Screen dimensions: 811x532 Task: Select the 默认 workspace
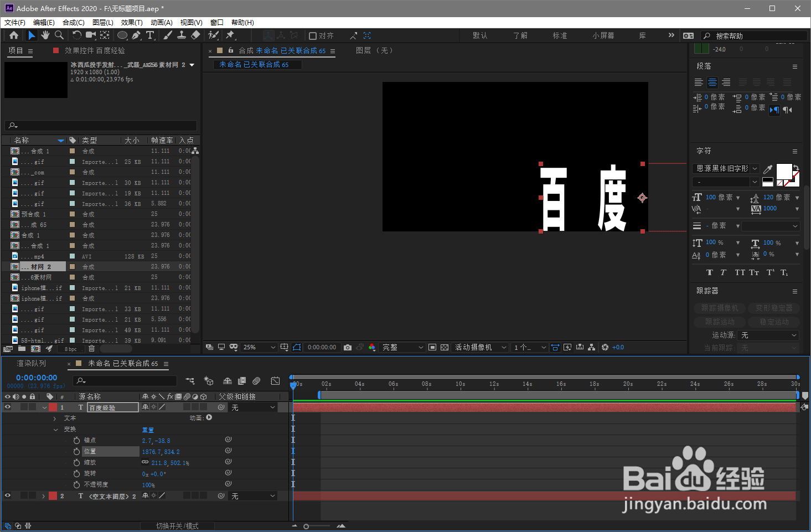point(480,35)
